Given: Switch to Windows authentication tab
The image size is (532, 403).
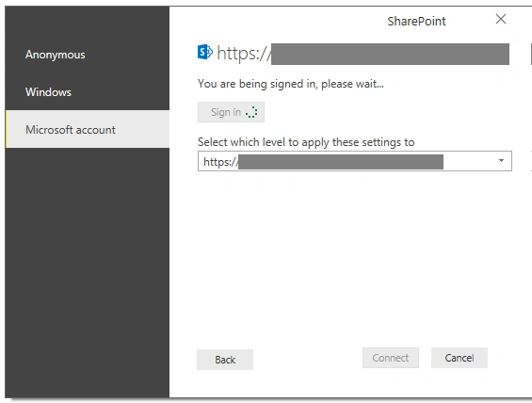Looking at the screenshot, I should (88, 92).
